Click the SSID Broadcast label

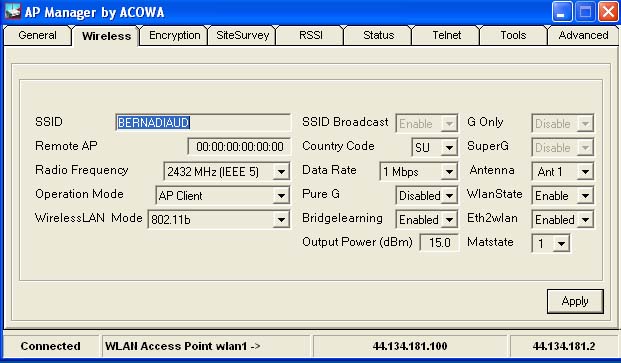[345, 122]
